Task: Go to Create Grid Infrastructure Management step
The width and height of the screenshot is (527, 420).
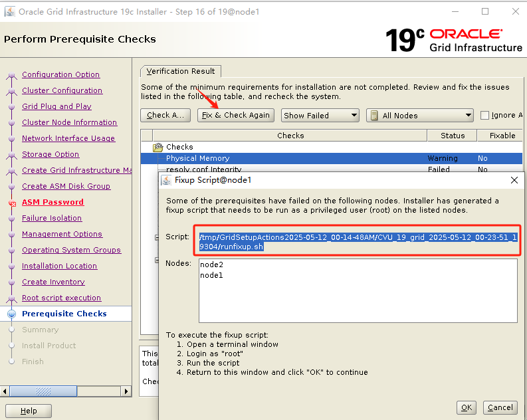Action: click(x=76, y=170)
